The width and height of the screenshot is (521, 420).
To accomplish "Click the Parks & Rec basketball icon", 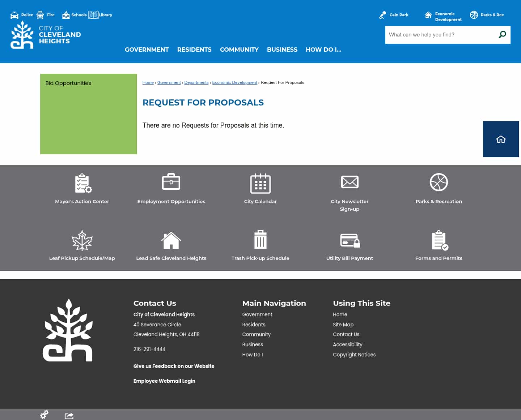I will point(474,15).
